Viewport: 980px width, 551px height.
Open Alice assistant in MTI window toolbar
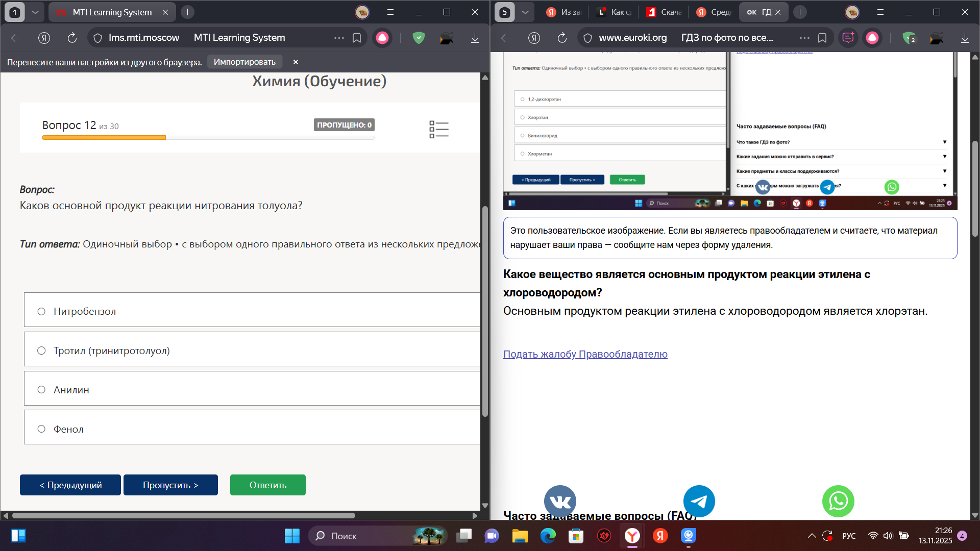tap(382, 37)
